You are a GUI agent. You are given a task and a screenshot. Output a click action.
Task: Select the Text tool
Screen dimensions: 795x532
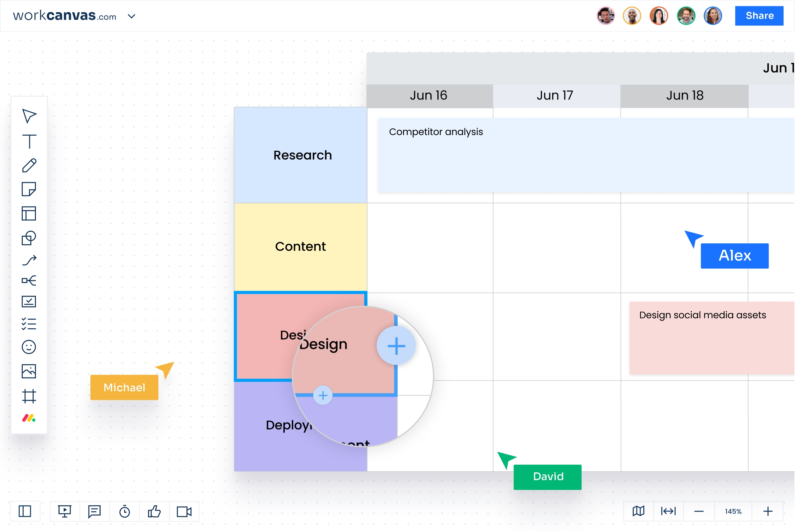[x=29, y=141]
